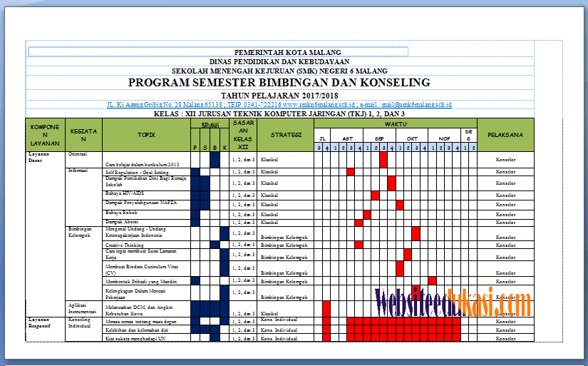Select the "TOPIK" column header
Viewport: 588px width, 366px height.
click(146, 135)
